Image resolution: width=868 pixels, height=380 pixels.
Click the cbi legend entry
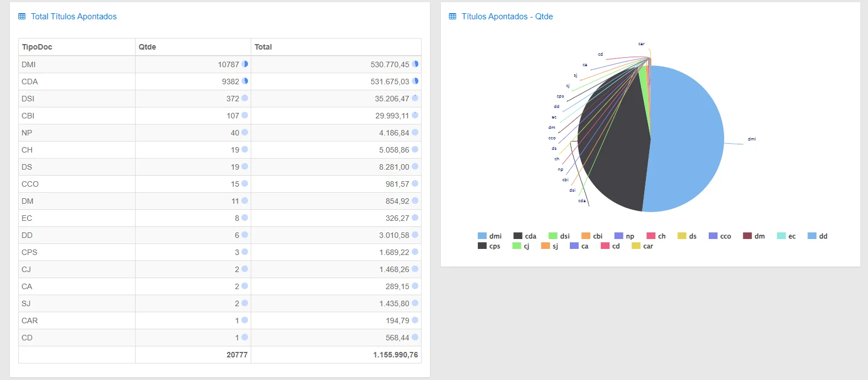(x=592, y=236)
